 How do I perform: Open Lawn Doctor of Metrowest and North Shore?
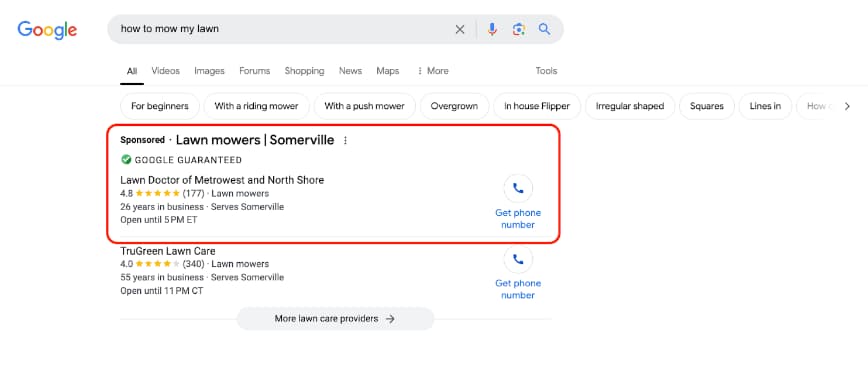222,180
